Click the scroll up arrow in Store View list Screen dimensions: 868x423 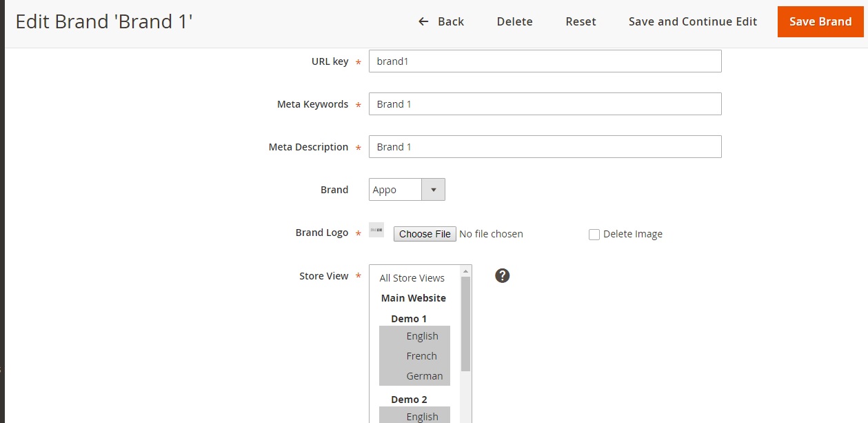(x=465, y=271)
